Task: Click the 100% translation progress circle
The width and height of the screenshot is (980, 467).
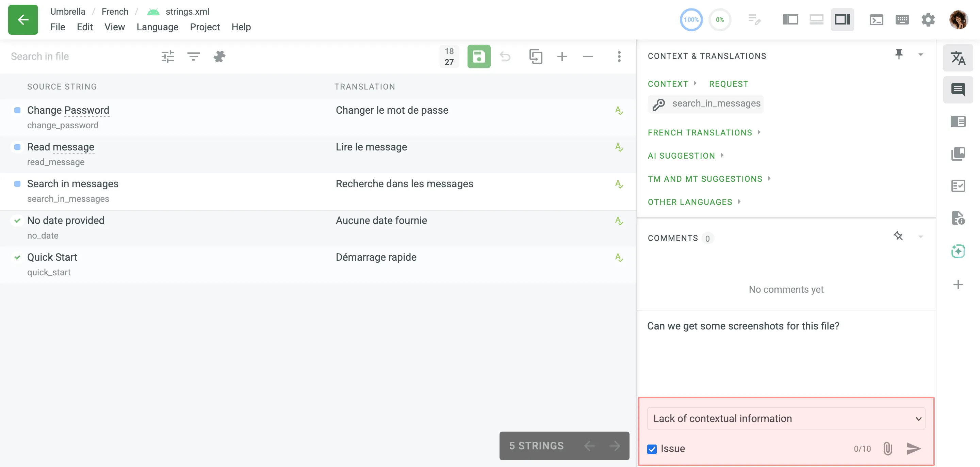Action: (x=691, y=20)
